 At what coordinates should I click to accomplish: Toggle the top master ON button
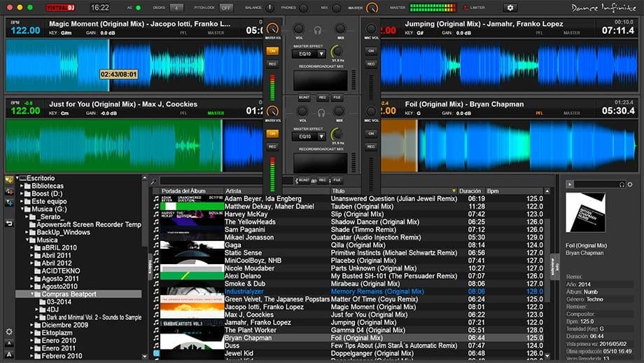[x=272, y=51]
